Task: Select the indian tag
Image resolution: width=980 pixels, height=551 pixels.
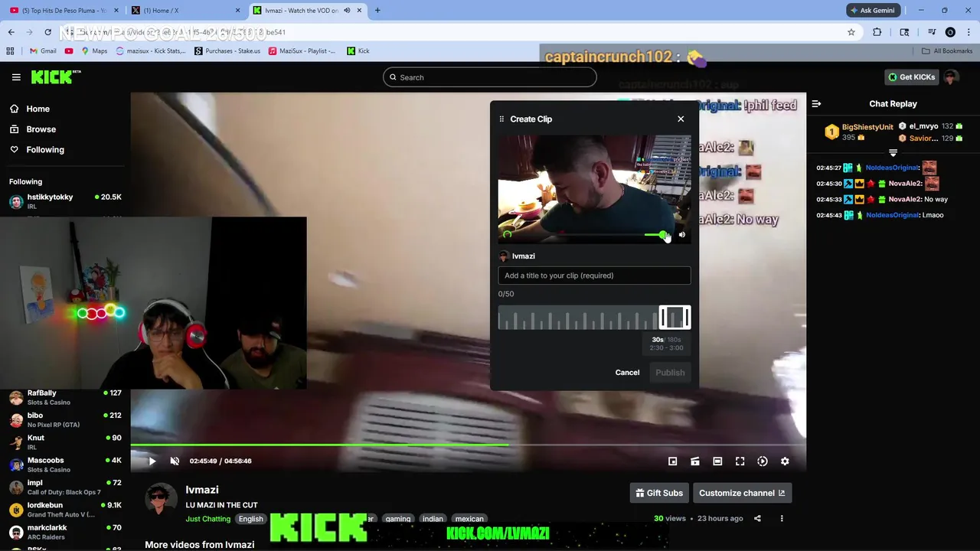Action: click(433, 519)
